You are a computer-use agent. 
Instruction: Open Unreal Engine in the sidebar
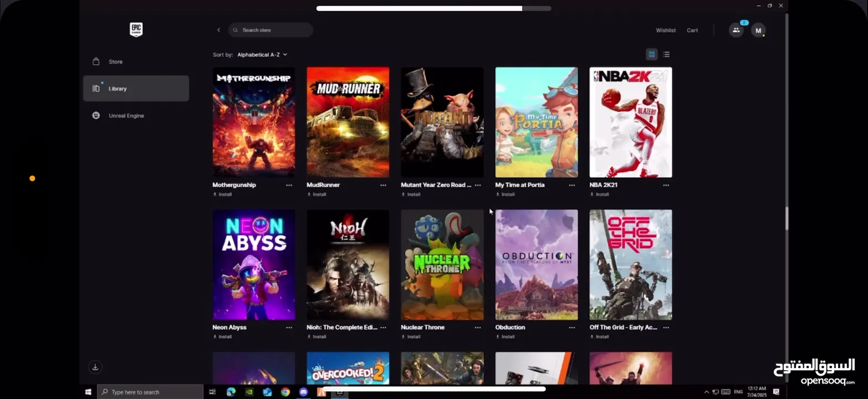click(136, 116)
